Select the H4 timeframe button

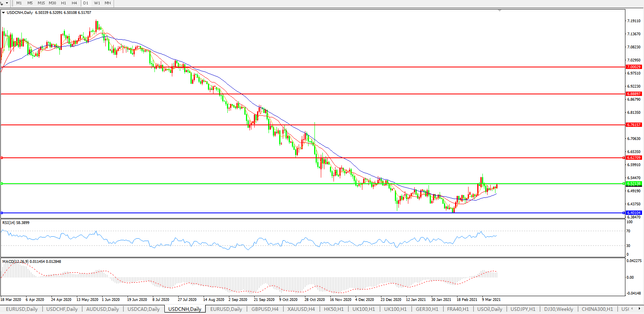tap(74, 3)
